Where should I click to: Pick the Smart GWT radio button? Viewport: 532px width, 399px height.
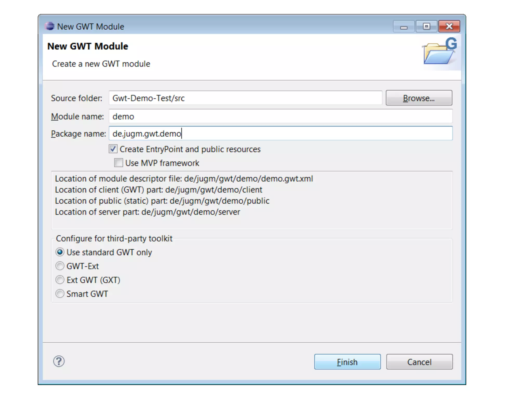60,294
